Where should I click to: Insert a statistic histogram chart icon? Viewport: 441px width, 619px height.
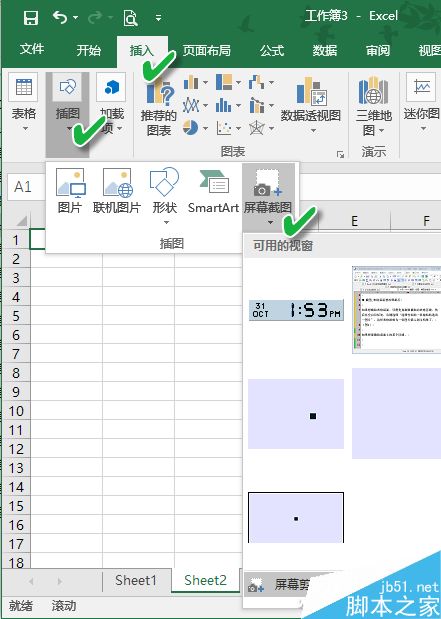coord(223,105)
